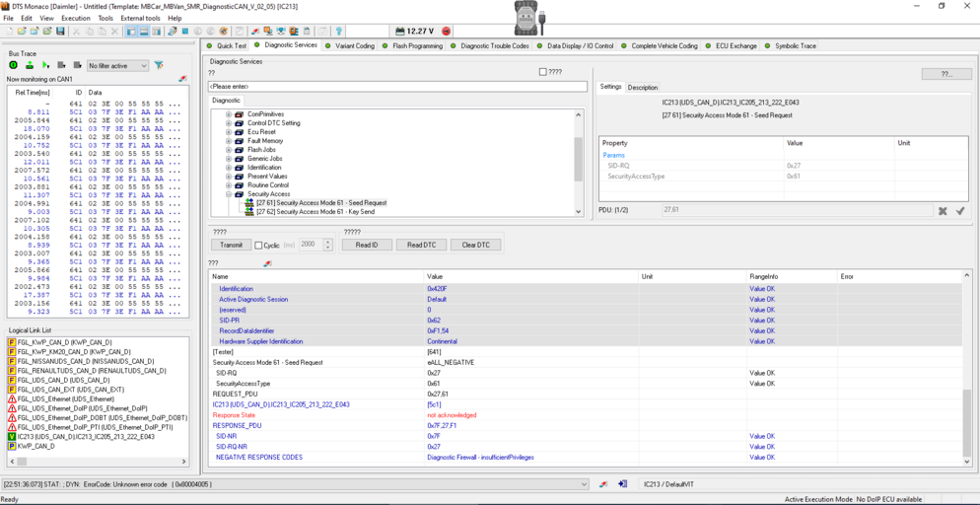Expand the Control DTC Setting node
Image resolution: width=980 pixels, height=505 pixels.
(x=229, y=123)
